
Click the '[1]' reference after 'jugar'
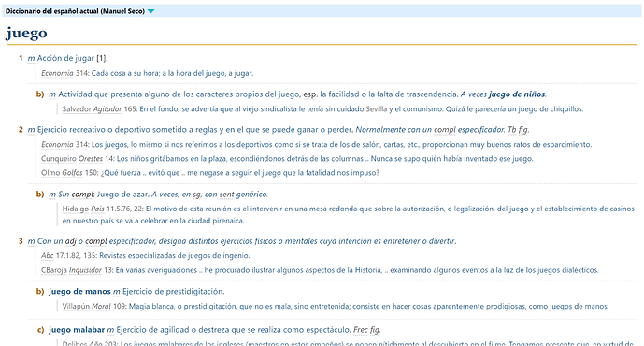101,58
